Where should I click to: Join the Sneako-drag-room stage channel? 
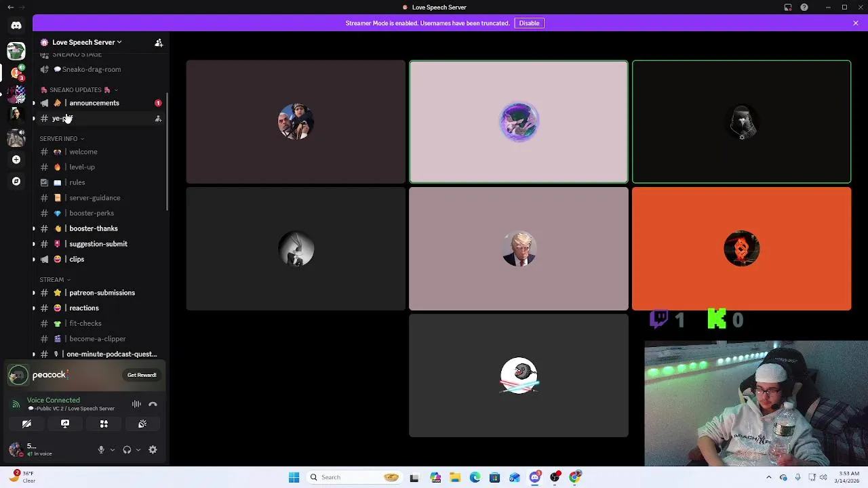click(x=100, y=69)
